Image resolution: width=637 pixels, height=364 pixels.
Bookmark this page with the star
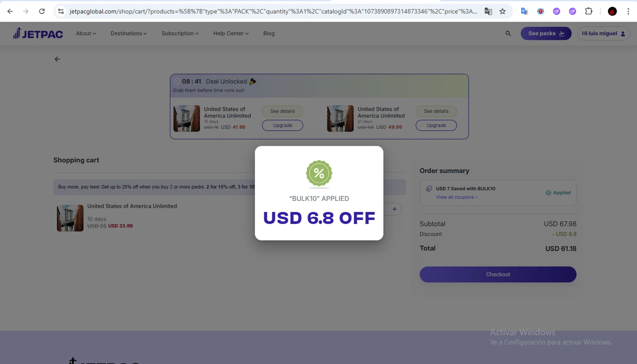[x=503, y=11]
